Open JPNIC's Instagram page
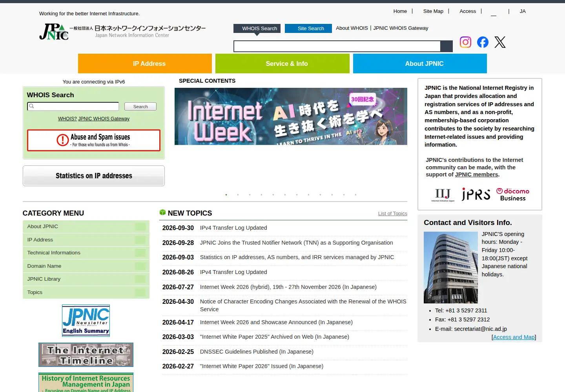The height and width of the screenshot is (392, 565). point(465,42)
